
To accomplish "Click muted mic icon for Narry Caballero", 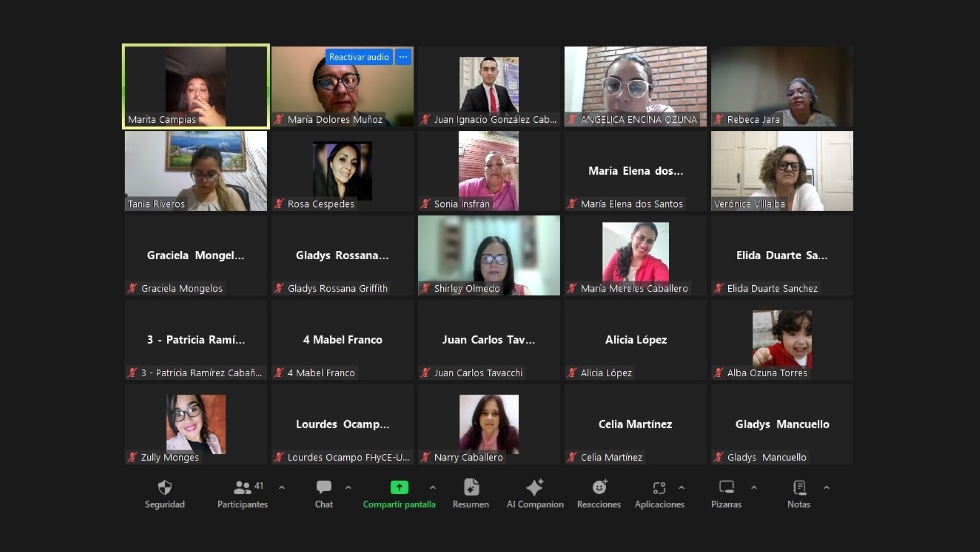I will pos(425,457).
